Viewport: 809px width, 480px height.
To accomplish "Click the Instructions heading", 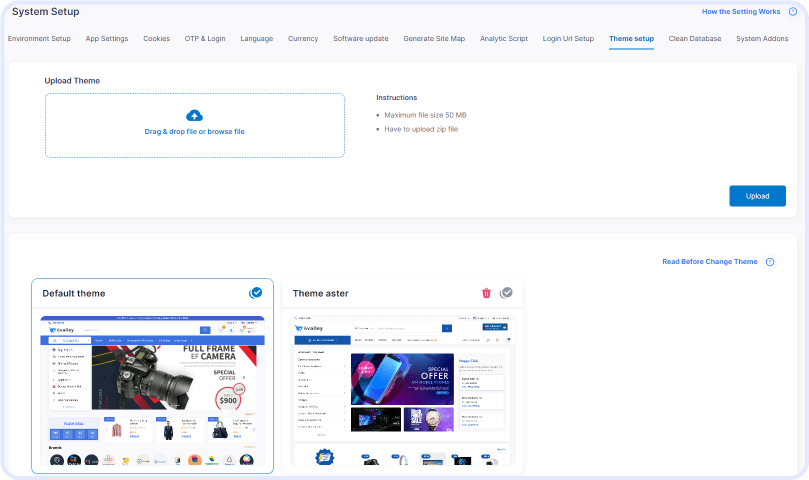I will pyautogui.click(x=396, y=98).
